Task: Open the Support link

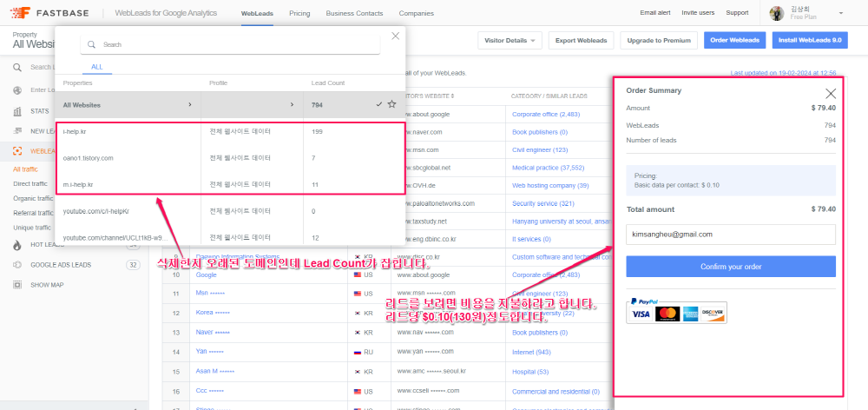Action: [x=737, y=13]
